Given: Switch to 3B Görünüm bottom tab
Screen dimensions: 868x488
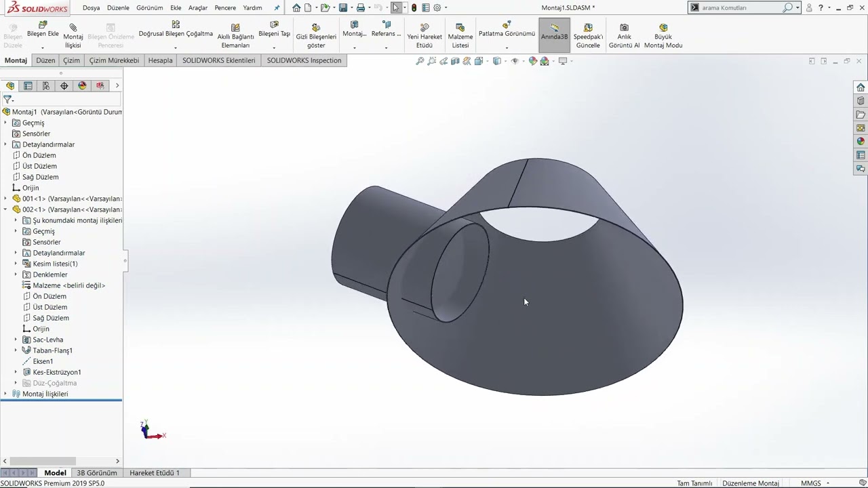Looking at the screenshot, I should (x=96, y=472).
